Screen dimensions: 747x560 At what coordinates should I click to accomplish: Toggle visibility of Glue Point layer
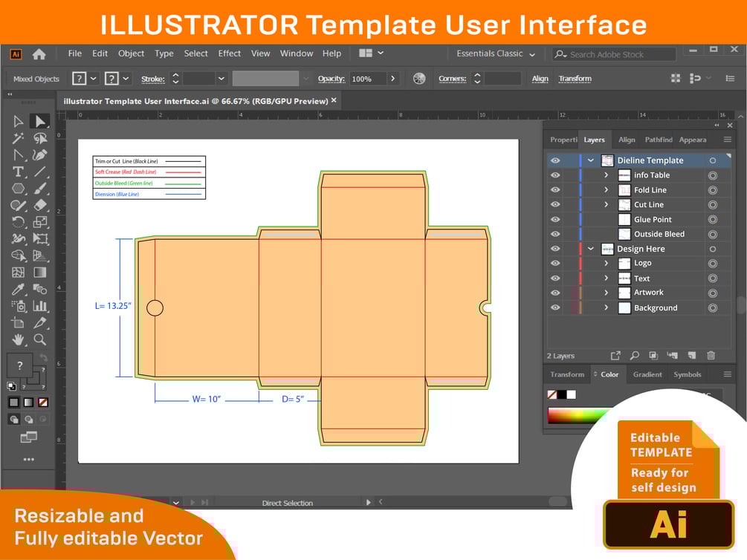click(x=555, y=220)
